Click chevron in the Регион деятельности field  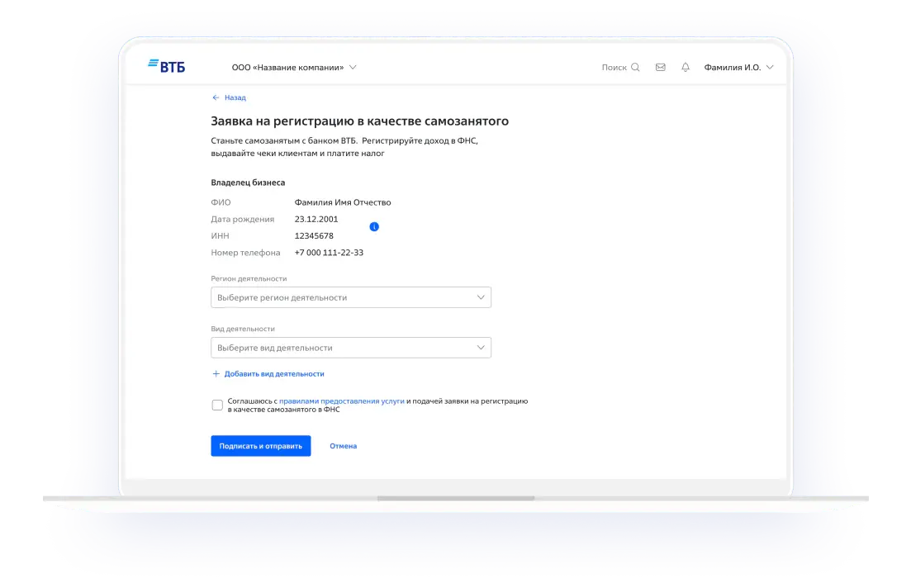pyautogui.click(x=481, y=297)
